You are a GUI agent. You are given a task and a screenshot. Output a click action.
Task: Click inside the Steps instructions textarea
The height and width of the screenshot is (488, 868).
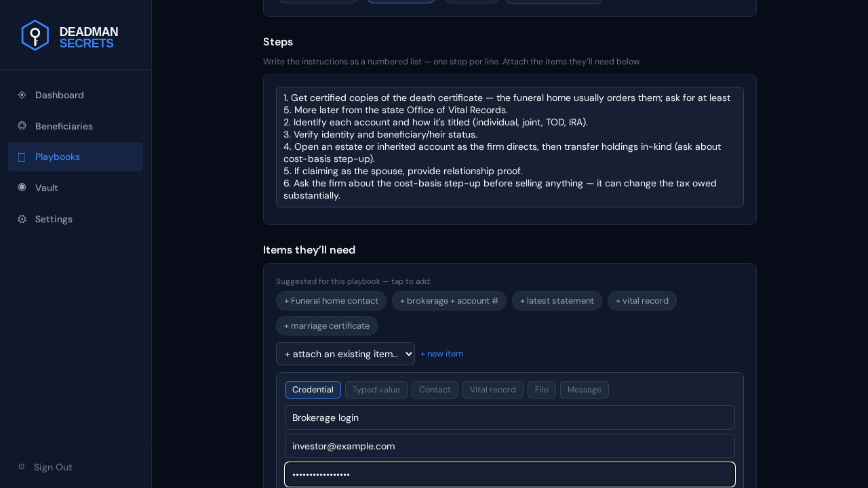coord(510,147)
